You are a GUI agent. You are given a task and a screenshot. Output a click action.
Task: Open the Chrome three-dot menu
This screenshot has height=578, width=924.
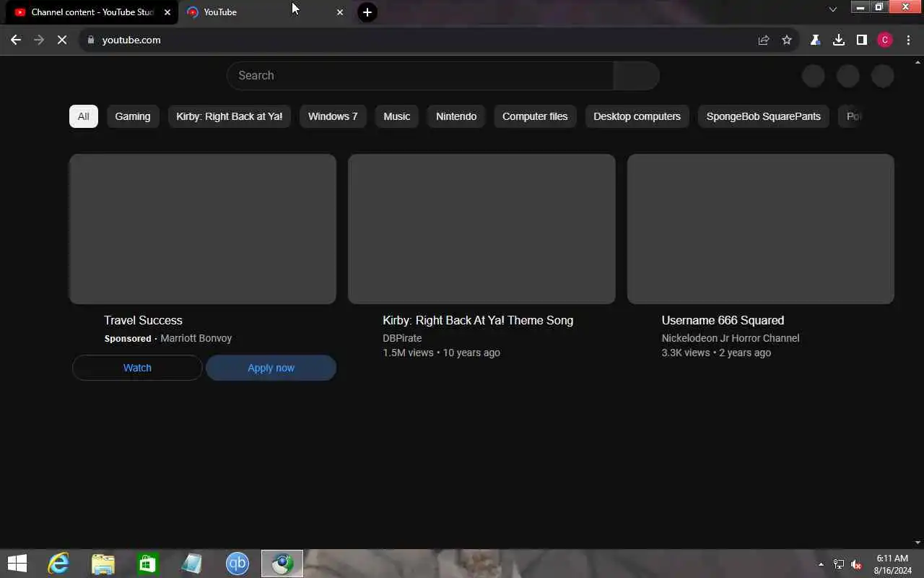click(x=907, y=40)
